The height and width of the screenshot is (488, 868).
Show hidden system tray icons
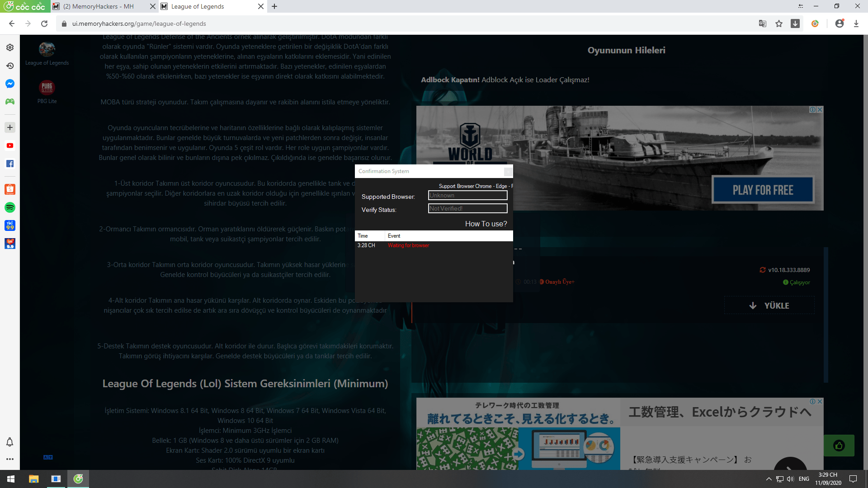769,479
